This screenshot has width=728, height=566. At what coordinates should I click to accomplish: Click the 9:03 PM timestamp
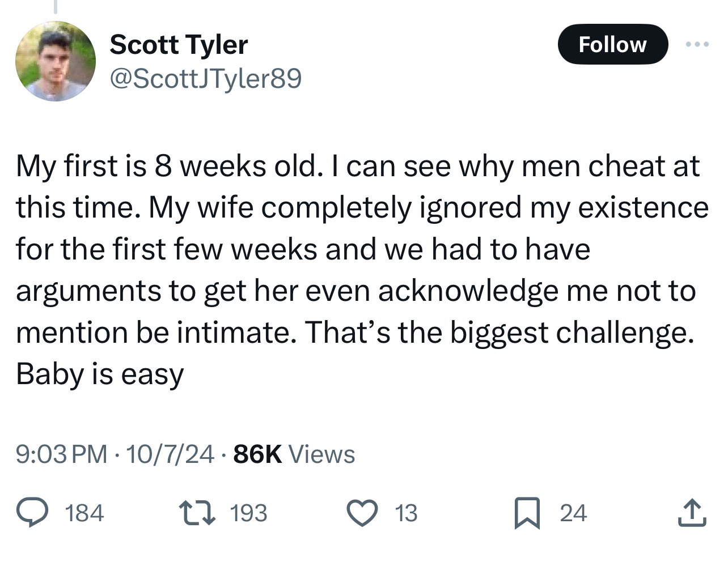point(61,454)
